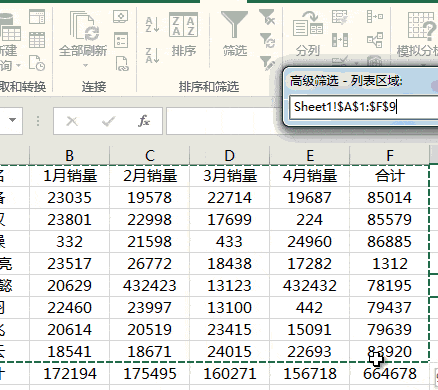Viewport: 438px width, 390px height.
Task: Open the Recent Sources icon
Action: click(37, 63)
